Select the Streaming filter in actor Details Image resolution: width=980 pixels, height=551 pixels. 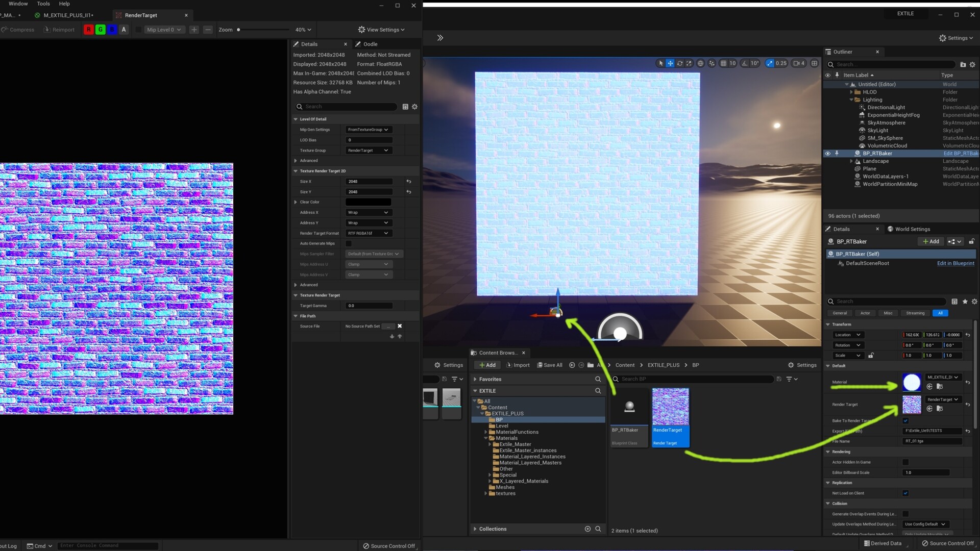pyautogui.click(x=915, y=313)
